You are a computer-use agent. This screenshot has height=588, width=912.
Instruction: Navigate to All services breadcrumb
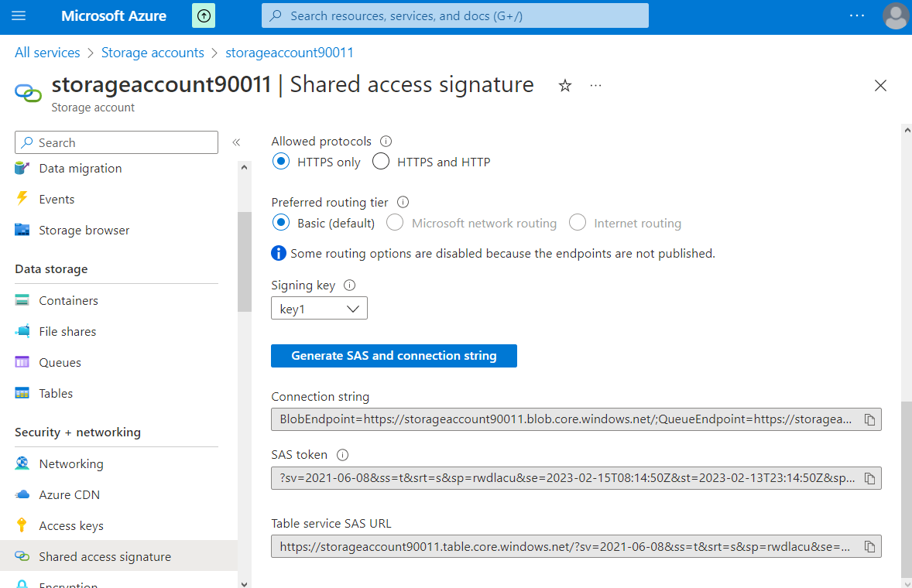[x=47, y=53]
